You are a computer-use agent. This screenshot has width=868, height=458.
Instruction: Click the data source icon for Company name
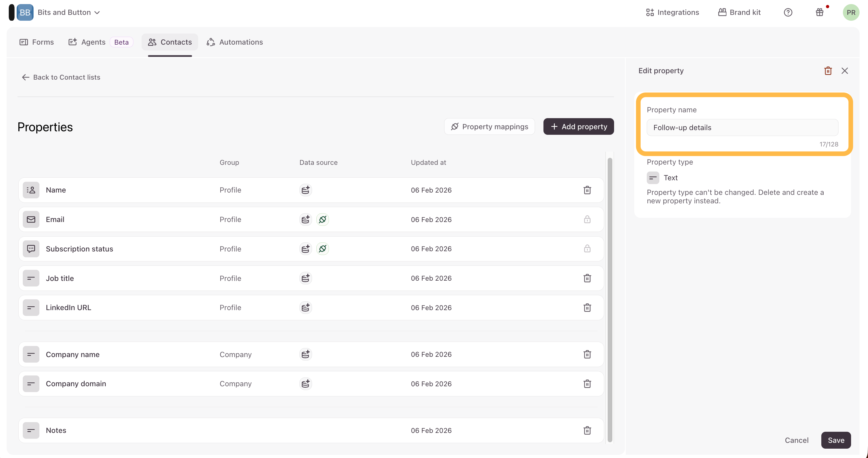305,354
